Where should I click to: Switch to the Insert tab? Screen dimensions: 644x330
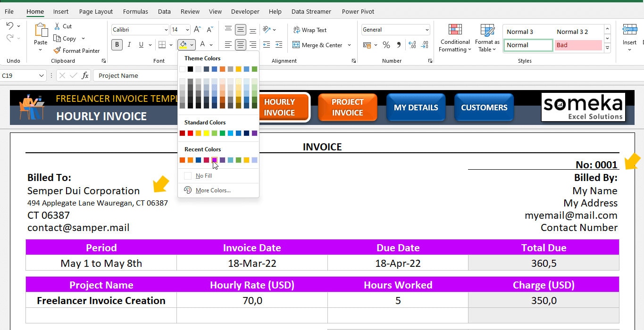pos(61,11)
